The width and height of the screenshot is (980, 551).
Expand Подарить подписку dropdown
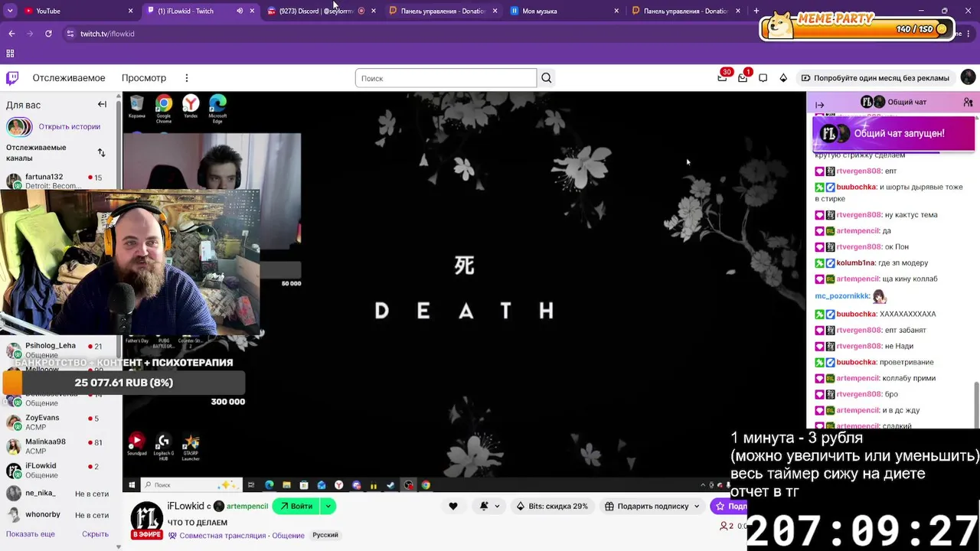pyautogui.click(x=697, y=506)
